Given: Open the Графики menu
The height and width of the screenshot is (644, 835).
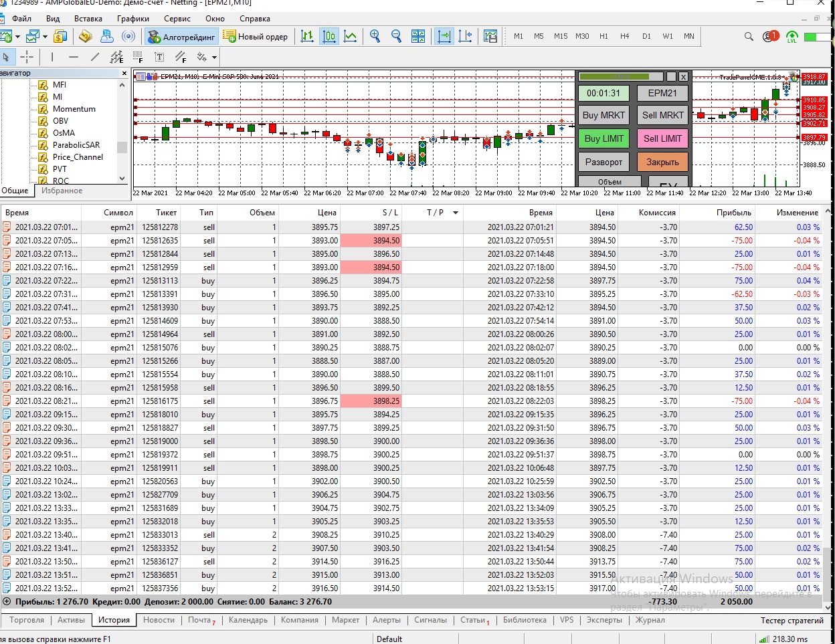Looking at the screenshot, I should (x=133, y=19).
